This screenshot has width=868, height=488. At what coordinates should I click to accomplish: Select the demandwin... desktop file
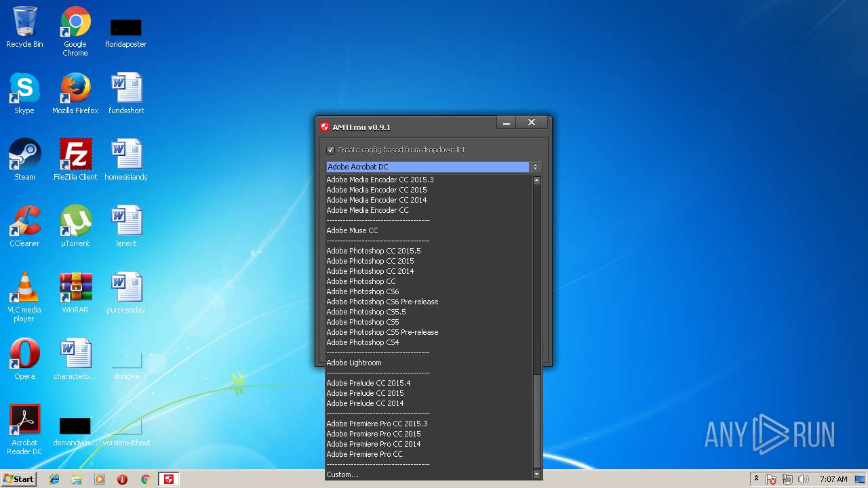[x=75, y=431]
